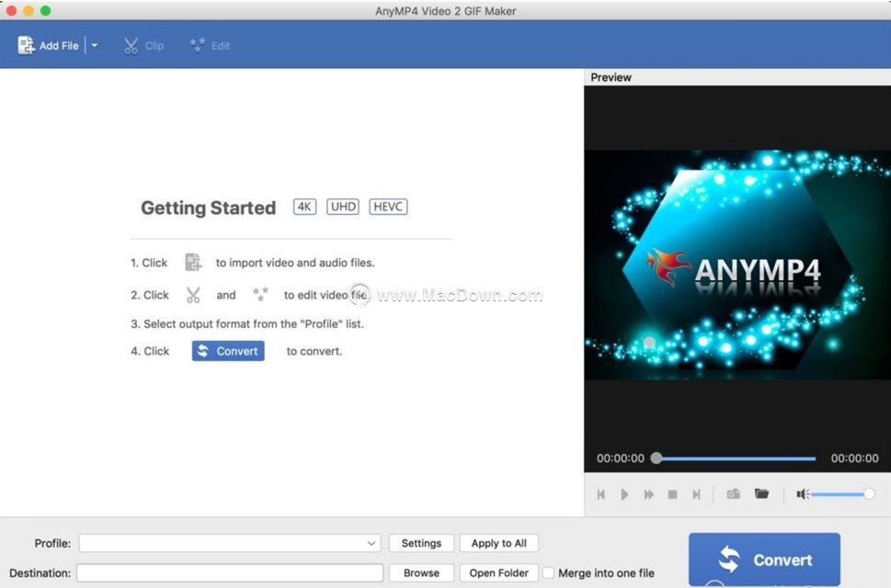Click the HEVC badge
This screenshot has height=588, width=891.
pyautogui.click(x=388, y=207)
